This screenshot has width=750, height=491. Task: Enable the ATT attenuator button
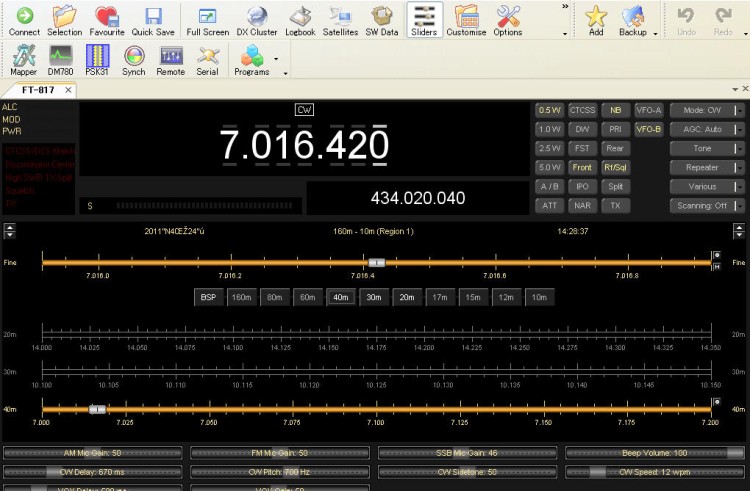(x=549, y=205)
